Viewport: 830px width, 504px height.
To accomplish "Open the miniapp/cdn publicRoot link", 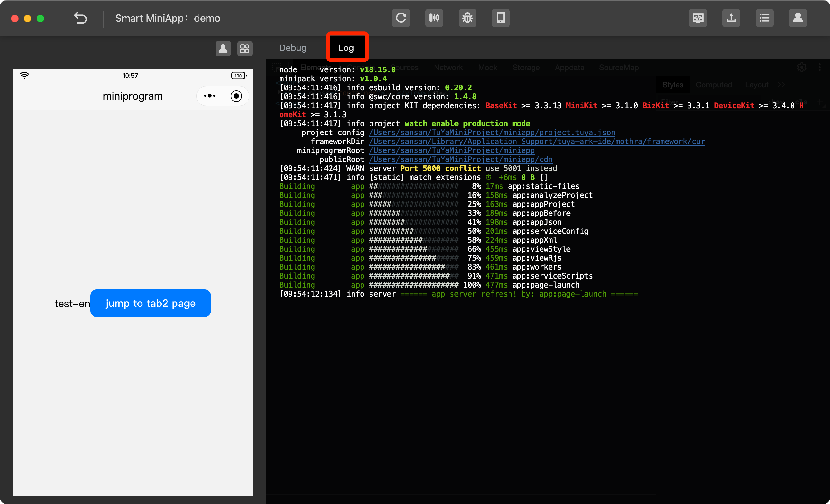I will point(460,159).
